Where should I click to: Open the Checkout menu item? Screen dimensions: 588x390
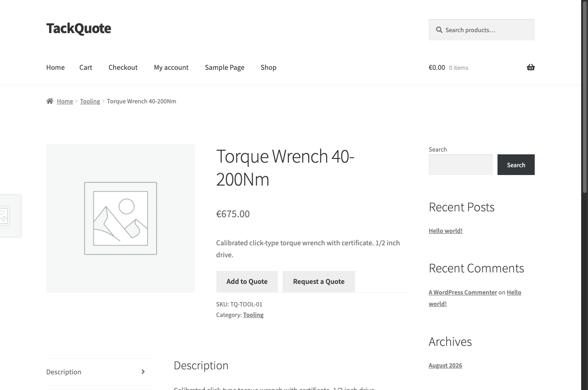(123, 68)
